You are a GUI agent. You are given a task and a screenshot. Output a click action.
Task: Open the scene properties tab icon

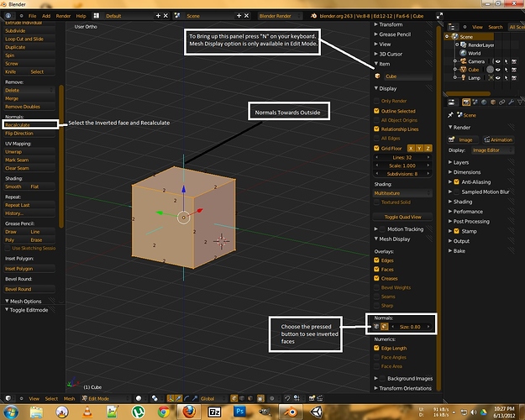tap(475, 102)
